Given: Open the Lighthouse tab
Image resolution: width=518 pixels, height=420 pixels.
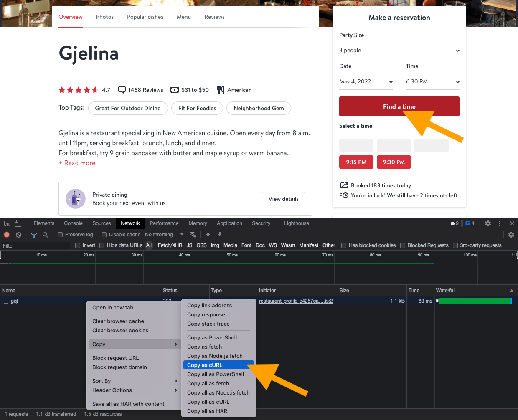Looking at the screenshot, I should click(x=297, y=223).
